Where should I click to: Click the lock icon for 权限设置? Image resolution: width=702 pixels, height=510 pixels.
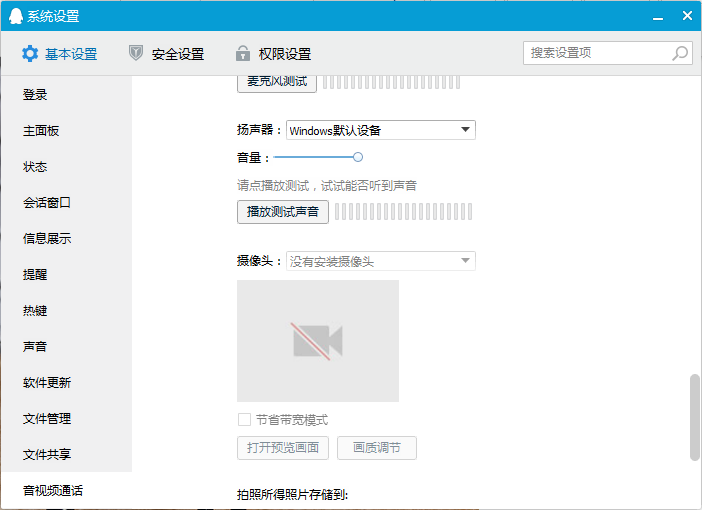242,54
